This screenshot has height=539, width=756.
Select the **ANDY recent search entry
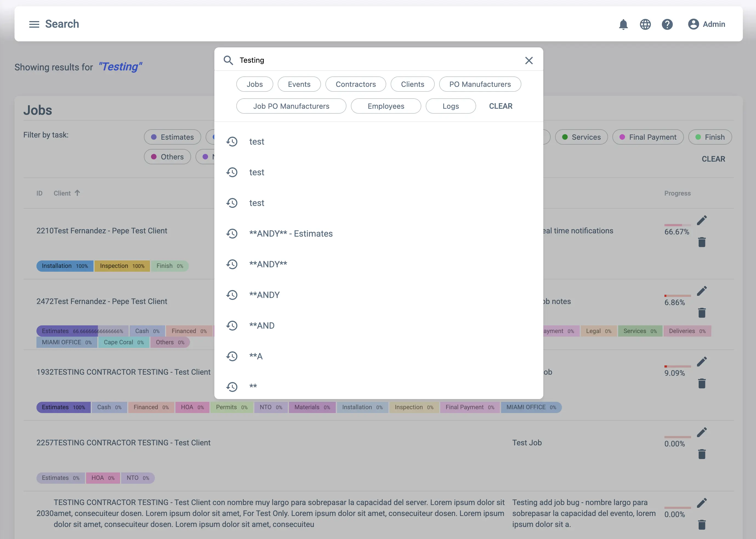click(x=265, y=295)
